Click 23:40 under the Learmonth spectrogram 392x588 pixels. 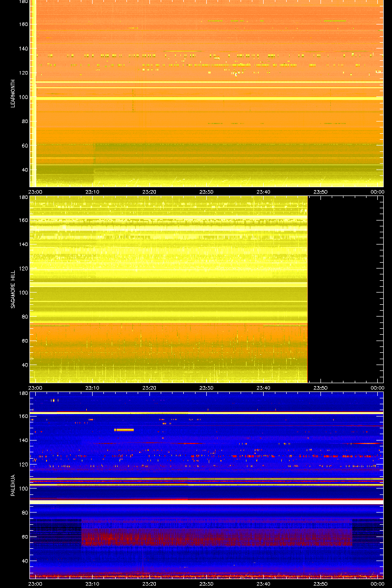click(x=264, y=192)
